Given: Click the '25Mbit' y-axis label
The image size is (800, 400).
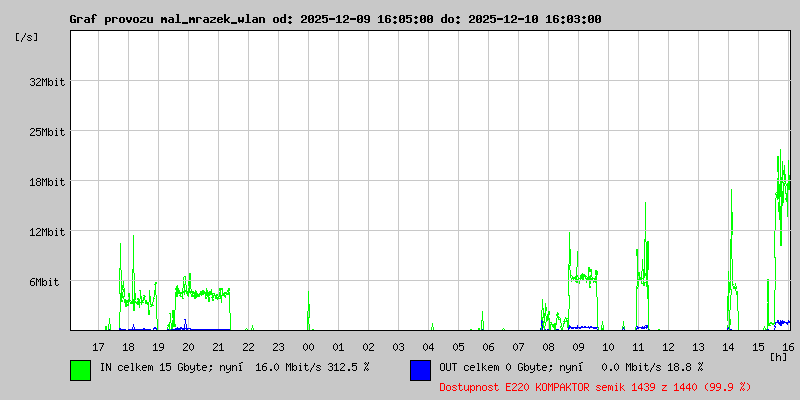Looking at the screenshot, I should tap(47, 132).
